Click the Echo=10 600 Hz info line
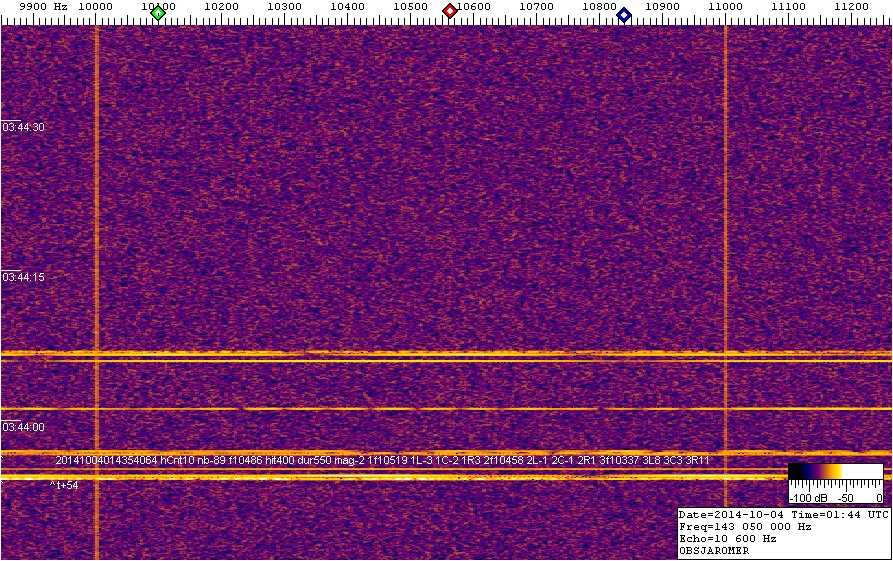 [728, 538]
